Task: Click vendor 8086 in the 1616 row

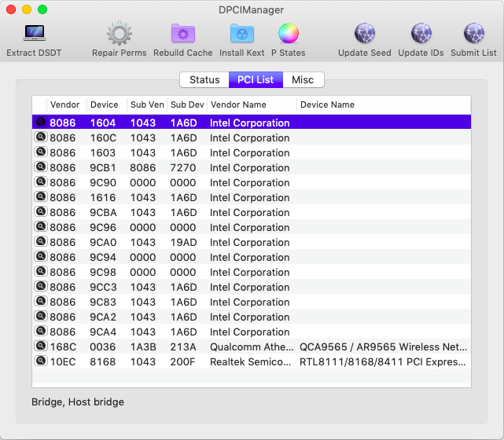Action: [63, 197]
